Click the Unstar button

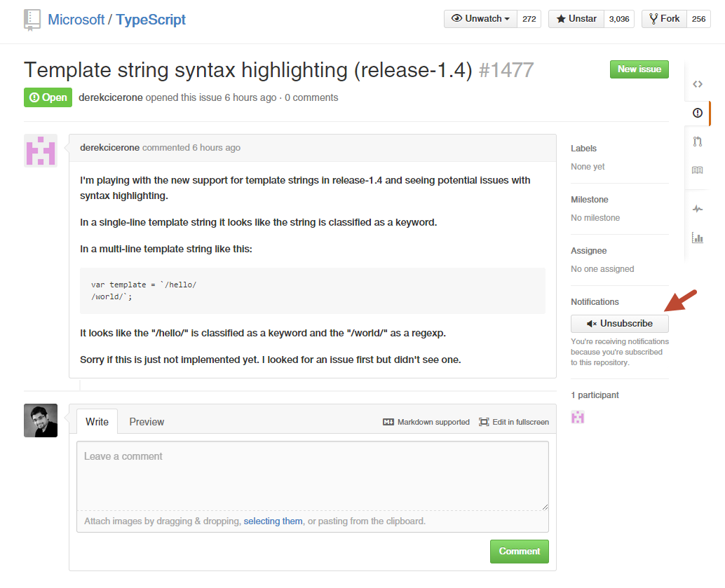[576, 19]
